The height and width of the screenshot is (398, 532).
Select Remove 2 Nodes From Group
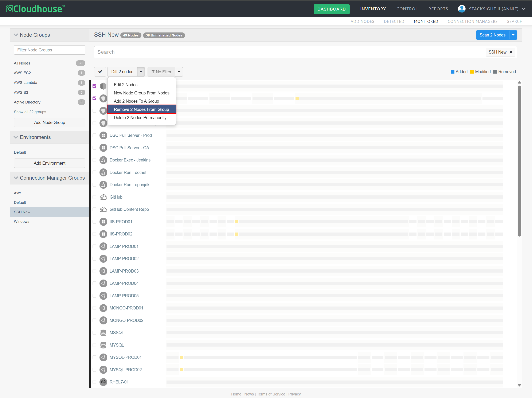(x=141, y=109)
